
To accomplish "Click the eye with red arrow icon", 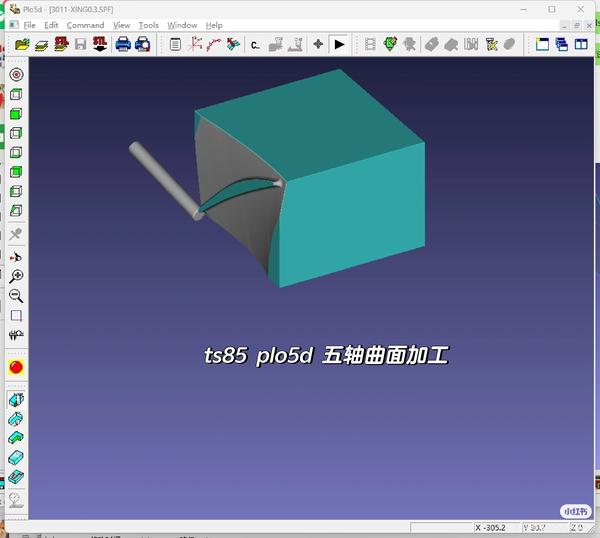I will coord(16,257).
